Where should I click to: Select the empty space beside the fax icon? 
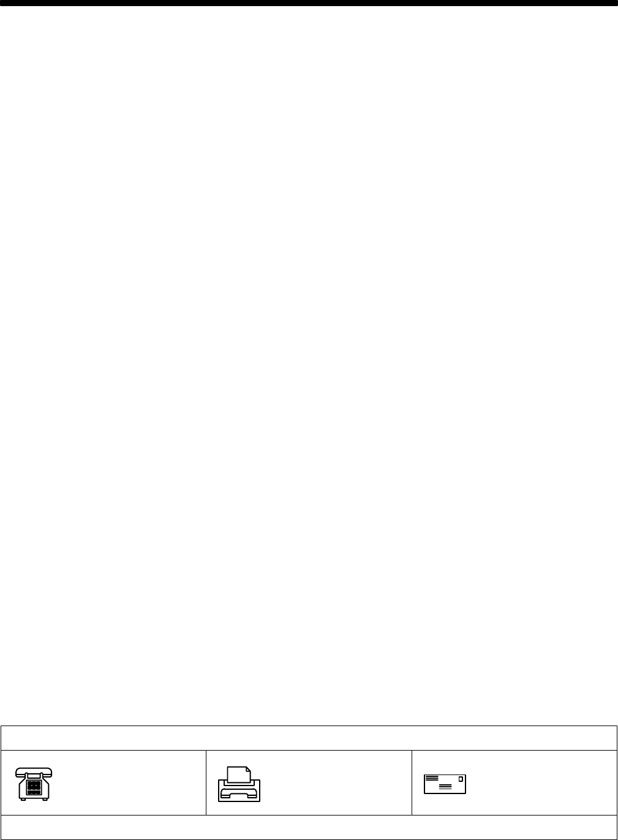[x=336, y=783]
